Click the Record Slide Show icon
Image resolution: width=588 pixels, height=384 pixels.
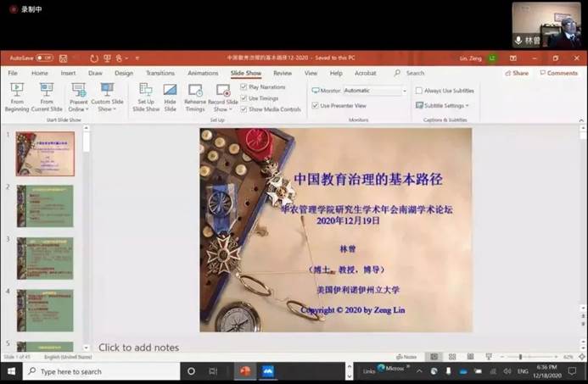coord(222,90)
